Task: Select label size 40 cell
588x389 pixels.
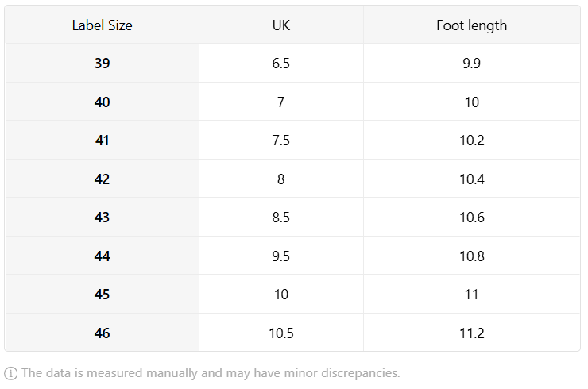Action: (102, 102)
